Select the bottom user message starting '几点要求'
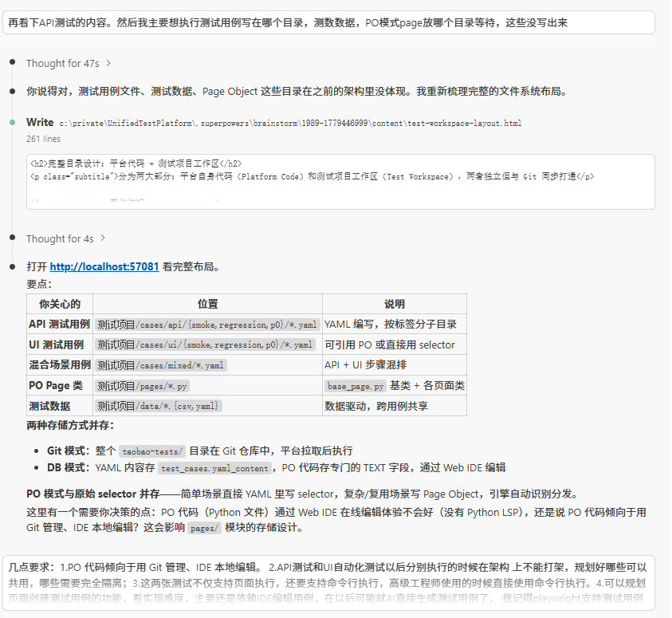672x618 pixels. pos(328,582)
